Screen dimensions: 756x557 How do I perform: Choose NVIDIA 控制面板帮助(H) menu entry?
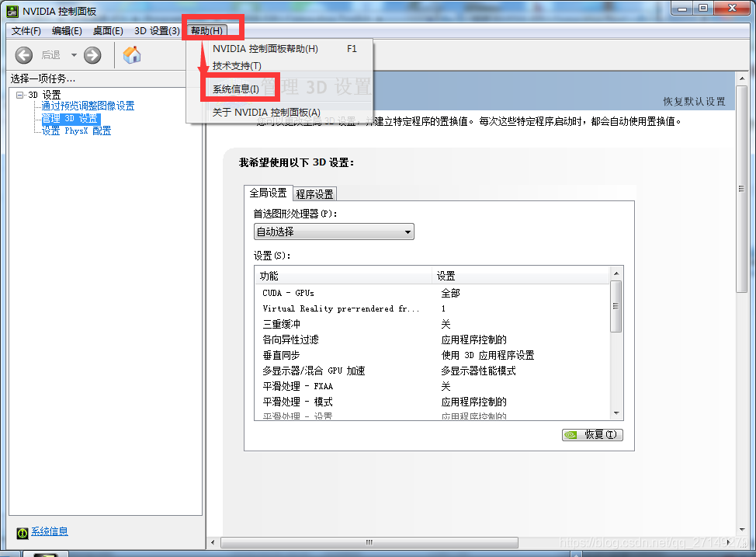click(279, 49)
